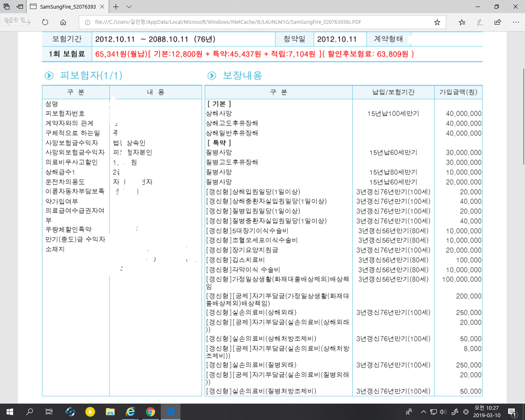Refresh the PDF page
The width and height of the screenshot is (525, 420).
[x=45, y=22]
